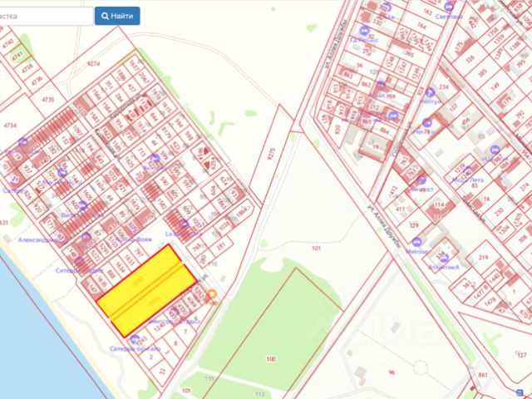Image resolution: width=532 pixels, height=399 pixels.
Task: Select parcel number 9275
Action: click(x=272, y=153)
